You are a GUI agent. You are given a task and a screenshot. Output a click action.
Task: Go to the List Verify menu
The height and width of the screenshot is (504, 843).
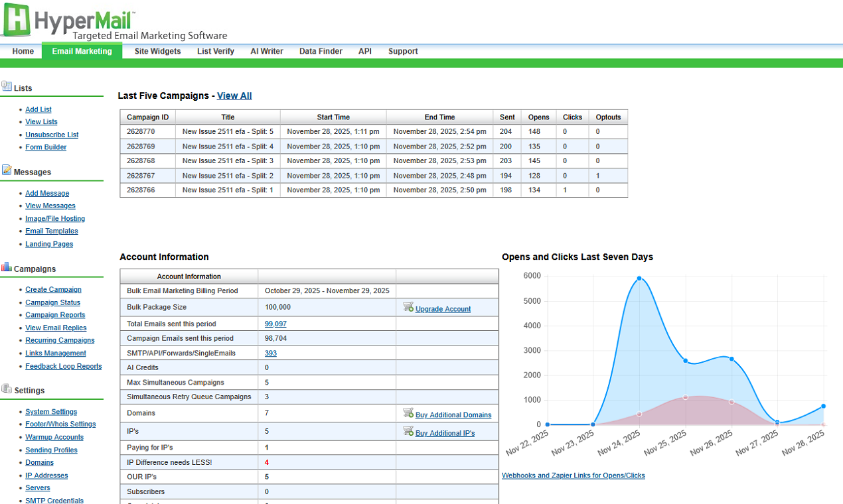click(216, 51)
